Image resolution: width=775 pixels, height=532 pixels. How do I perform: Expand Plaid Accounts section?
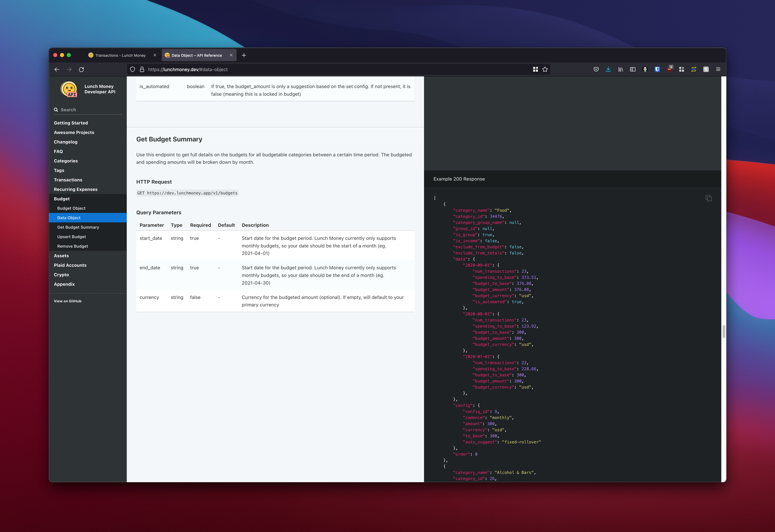[x=70, y=265]
